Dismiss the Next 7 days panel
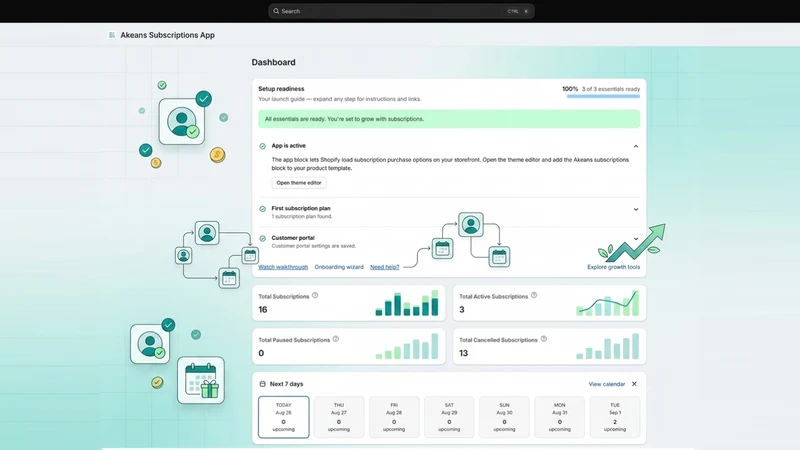This screenshot has width=800, height=450. (x=634, y=384)
